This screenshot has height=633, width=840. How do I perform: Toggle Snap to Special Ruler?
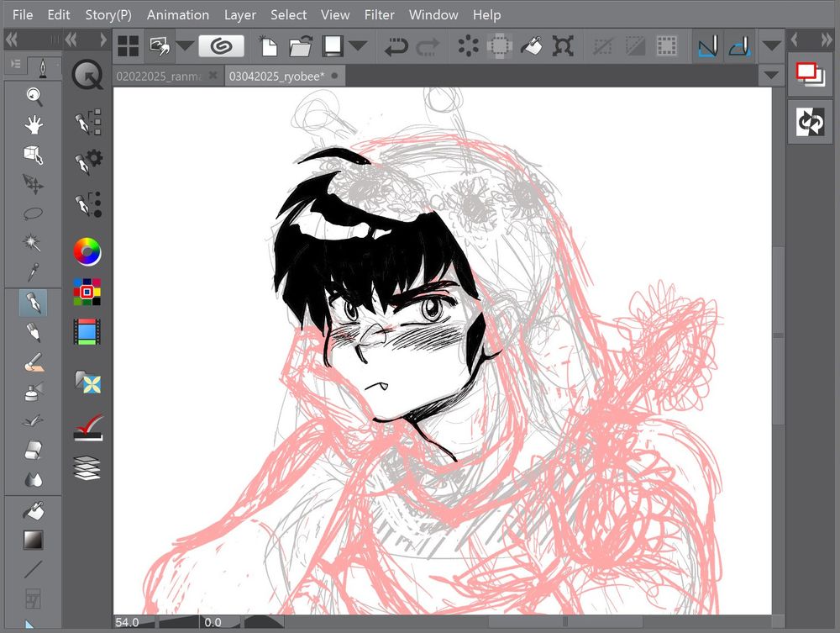tap(739, 46)
